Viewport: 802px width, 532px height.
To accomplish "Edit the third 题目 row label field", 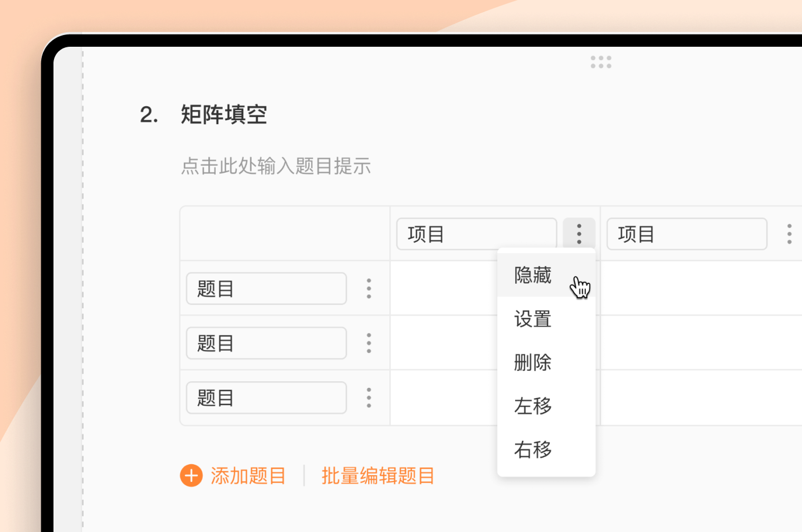I will (266, 397).
